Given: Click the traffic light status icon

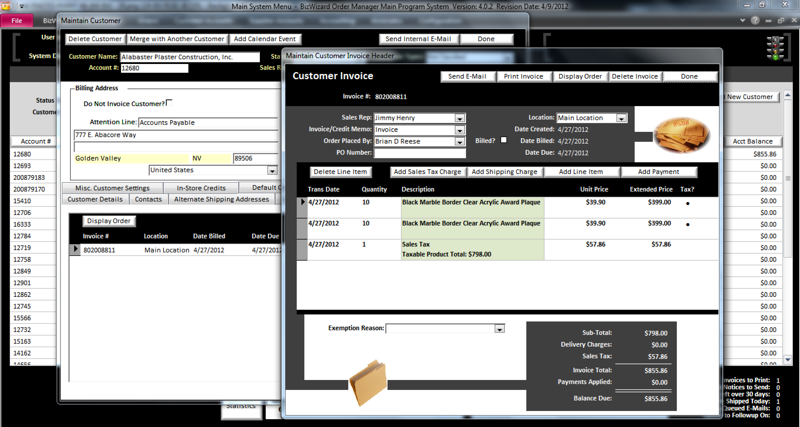Looking at the screenshot, I should [x=774, y=46].
